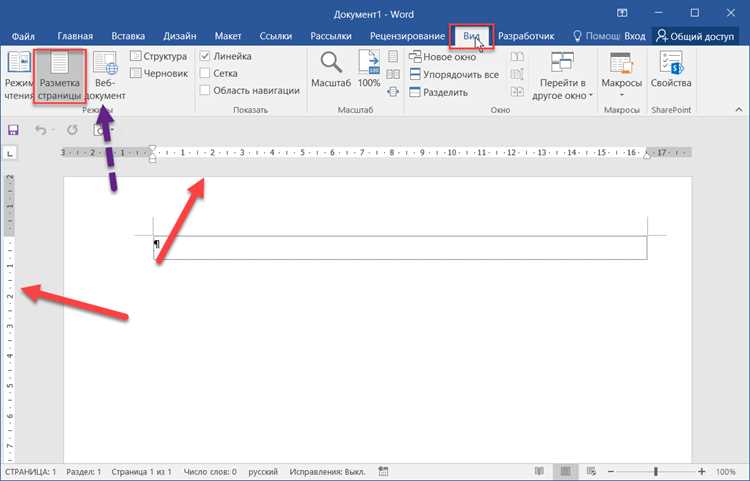750x481 pixels.
Task: Open Перейти в другое окно dropdown
Action: 562,77
